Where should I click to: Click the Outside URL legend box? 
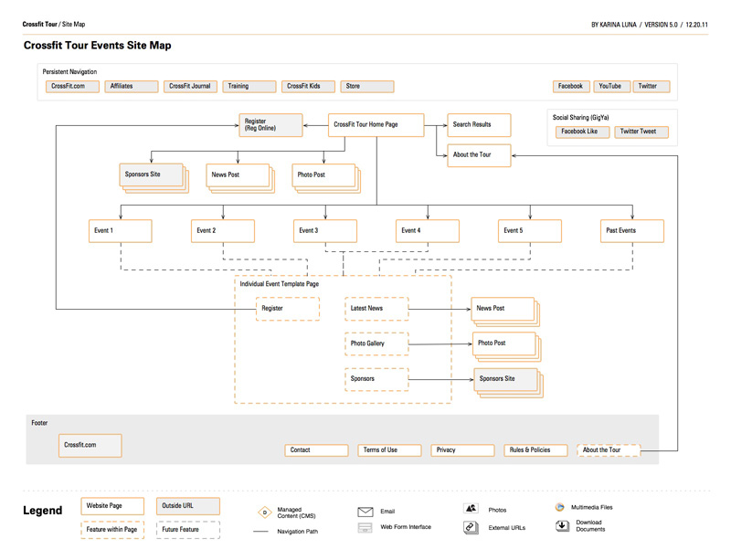tap(188, 506)
